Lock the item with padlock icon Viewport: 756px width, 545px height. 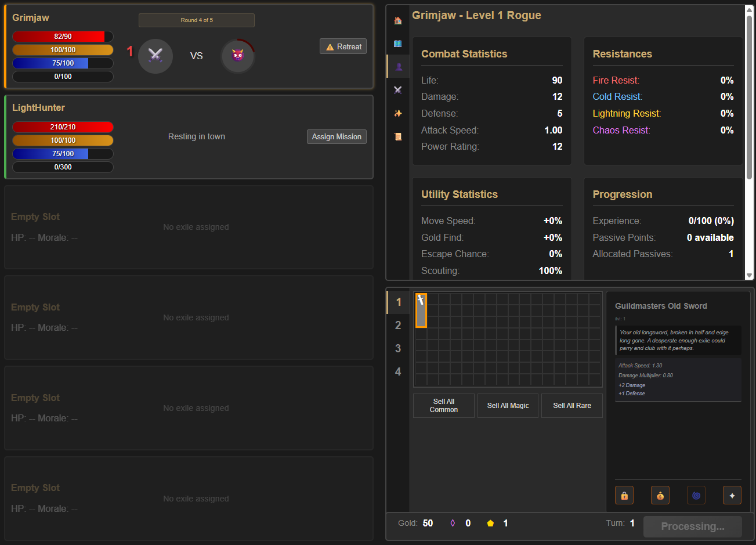click(624, 496)
